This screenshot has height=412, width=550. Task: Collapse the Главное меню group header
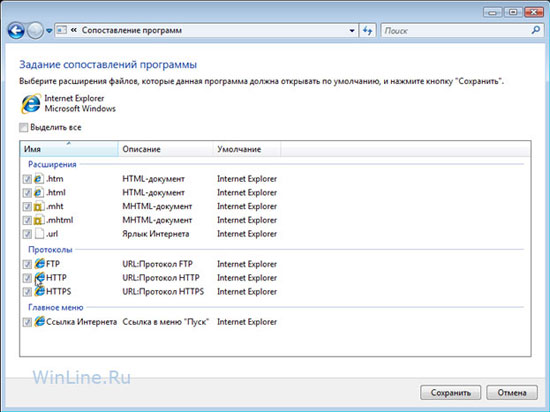click(55, 308)
